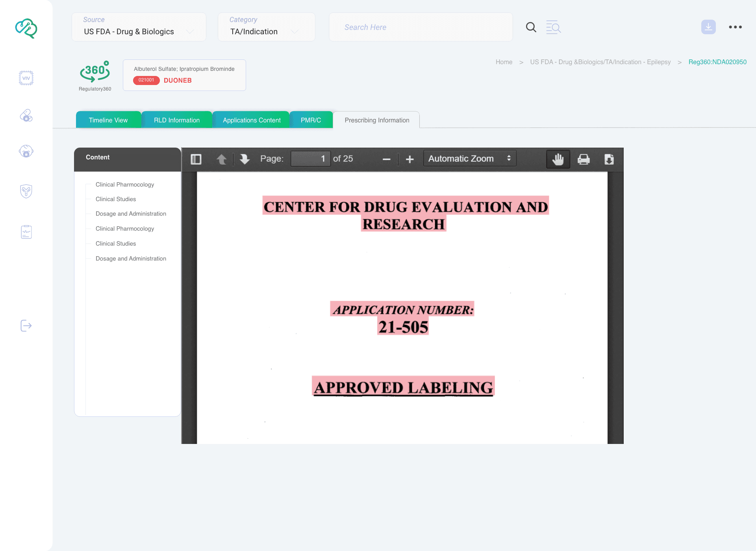Go to next PDF page arrow
The width and height of the screenshot is (756, 551).
coord(245,159)
